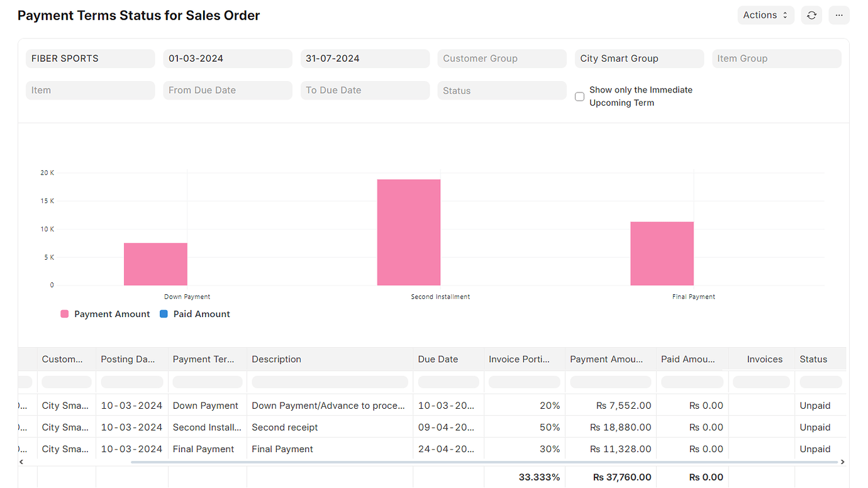Image resolution: width=868 pixels, height=488 pixels.
Task: Click the Description column header
Action: click(x=330, y=359)
